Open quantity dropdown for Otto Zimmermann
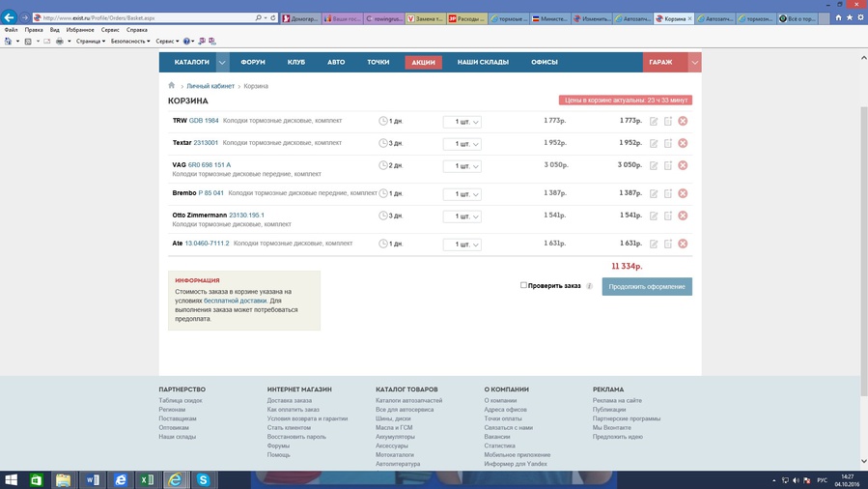 pyautogui.click(x=462, y=216)
